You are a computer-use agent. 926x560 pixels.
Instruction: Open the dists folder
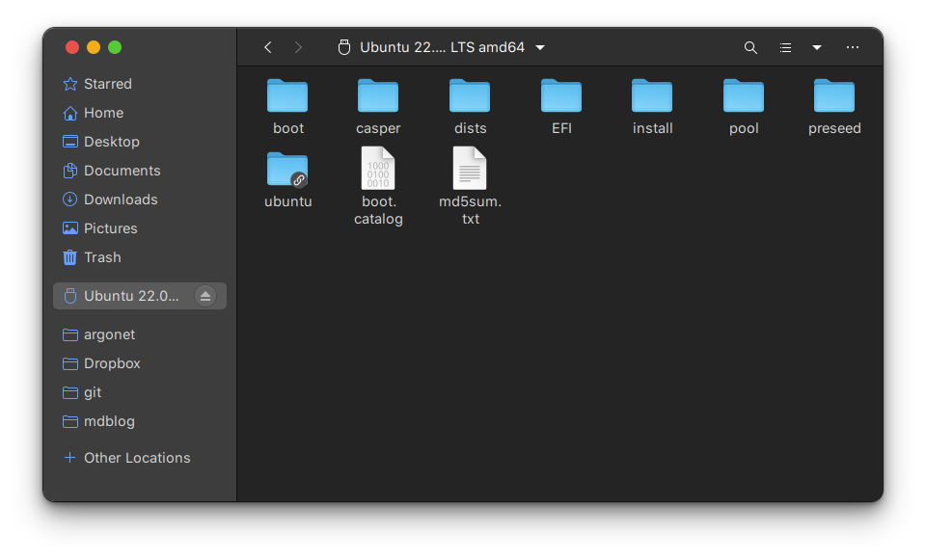coord(470,106)
